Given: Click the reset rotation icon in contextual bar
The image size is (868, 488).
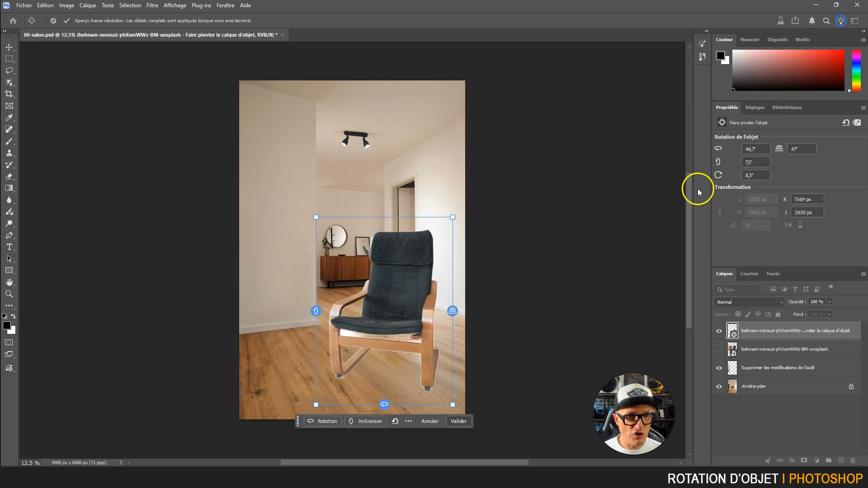Looking at the screenshot, I should pyautogui.click(x=395, y=421).
